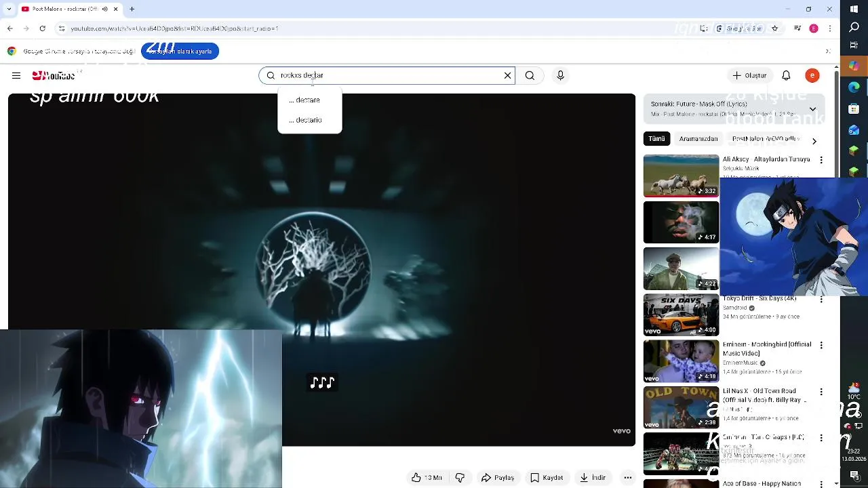
Task: Open options for Ali Aksoy video
Action: point(821,160)
